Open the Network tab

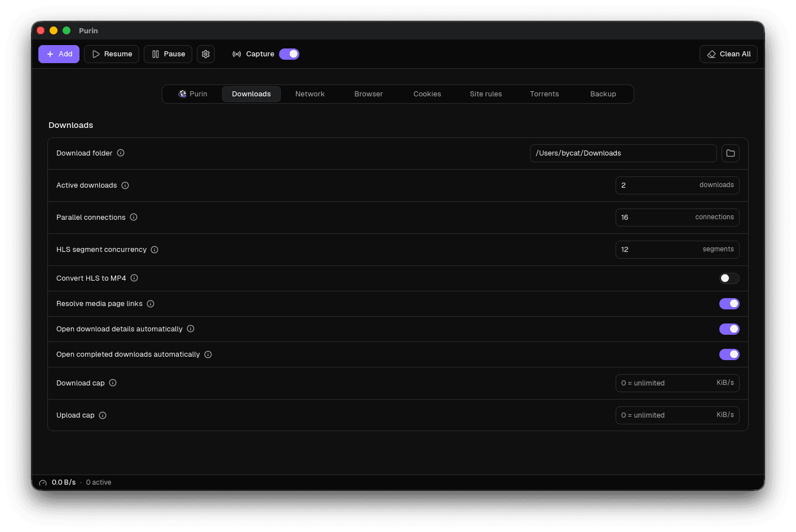(310, 94)
